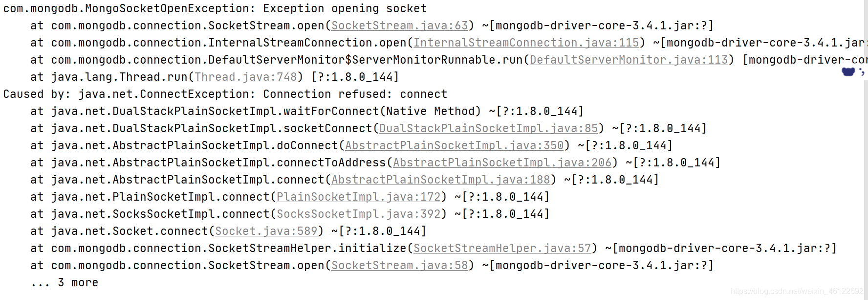Open Socket.java:589 source link
This screenshot has height=300, width=868.
tap(266, 231)
